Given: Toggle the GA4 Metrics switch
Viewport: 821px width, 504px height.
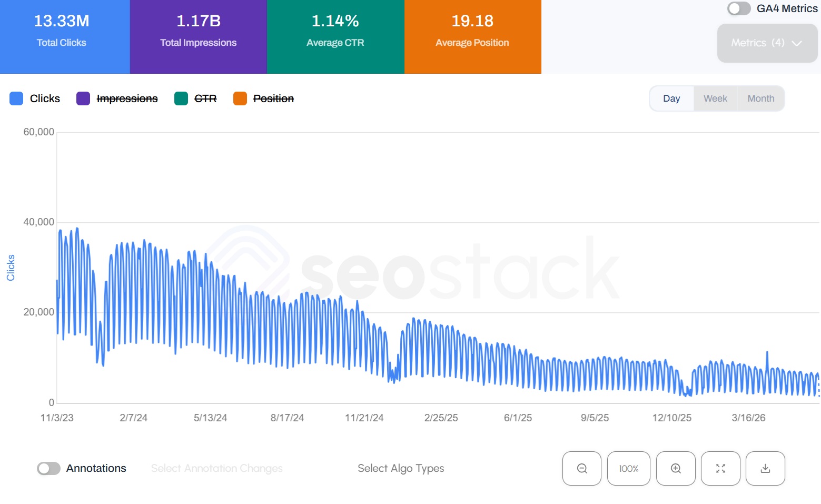Looking at the screenshot, I should (739, 8).
